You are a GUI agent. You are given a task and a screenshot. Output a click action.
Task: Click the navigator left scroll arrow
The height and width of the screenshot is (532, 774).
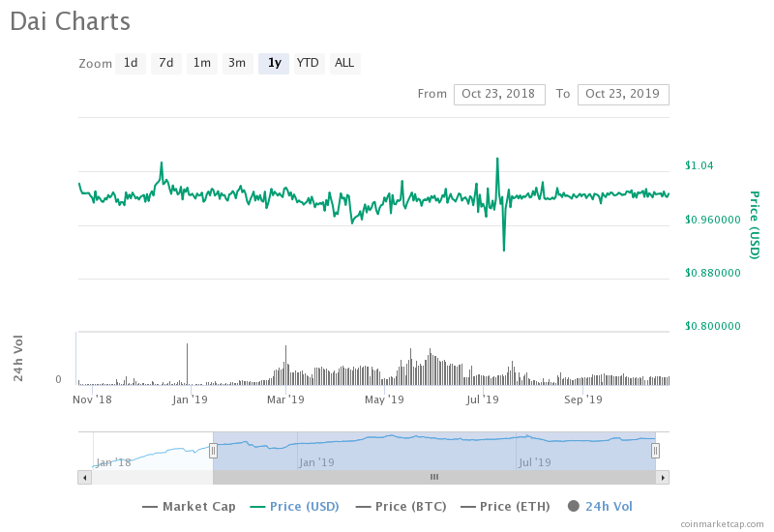tap(85, 477)
